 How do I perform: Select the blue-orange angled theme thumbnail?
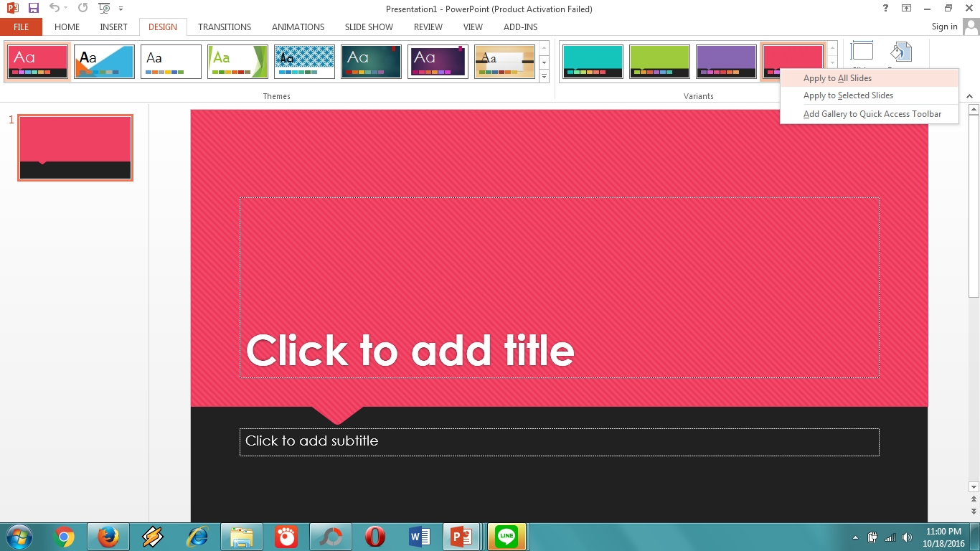click(104, 62)
